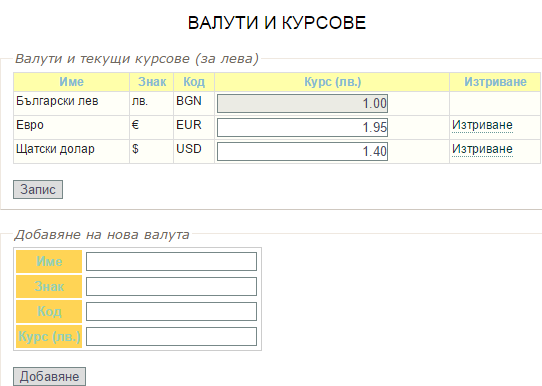Image resolution: width=542 pixels, height=386 pixels.
Task: Click the orange Код label in add form
Action: (49, 311)
